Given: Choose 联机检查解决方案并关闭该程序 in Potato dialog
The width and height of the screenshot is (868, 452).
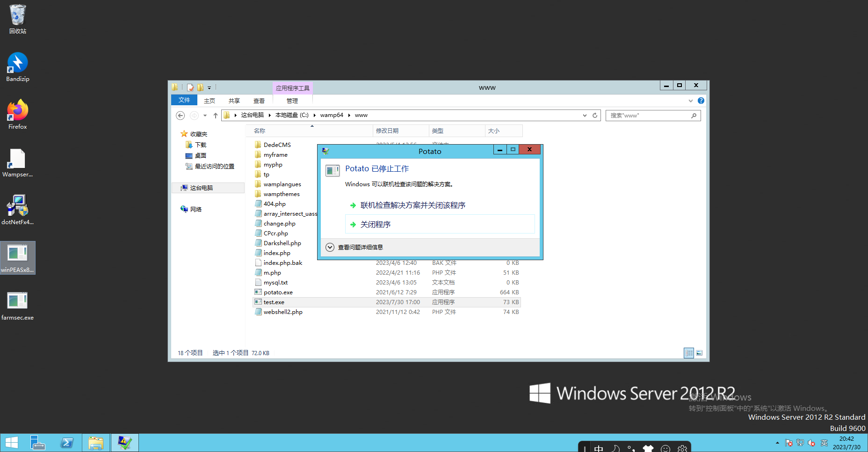Looking at the screenshot, I should (x=440, y=205).
